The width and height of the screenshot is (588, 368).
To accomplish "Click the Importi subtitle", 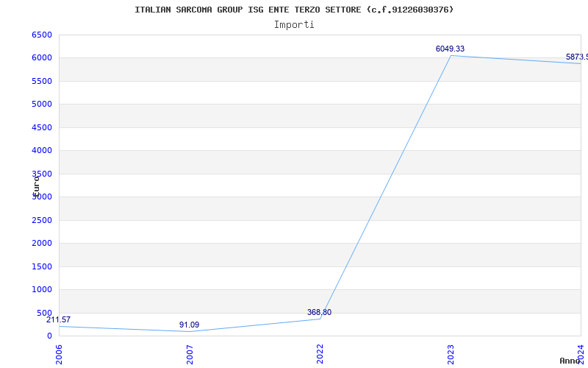I will (x=294, y=25).
